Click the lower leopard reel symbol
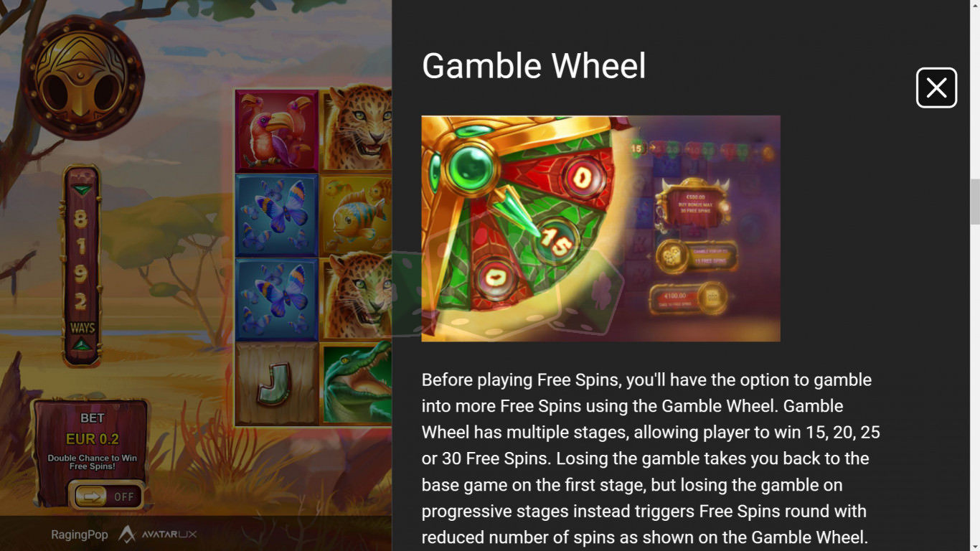The width and height of the screenshot is (980, 551). [356, 300]
